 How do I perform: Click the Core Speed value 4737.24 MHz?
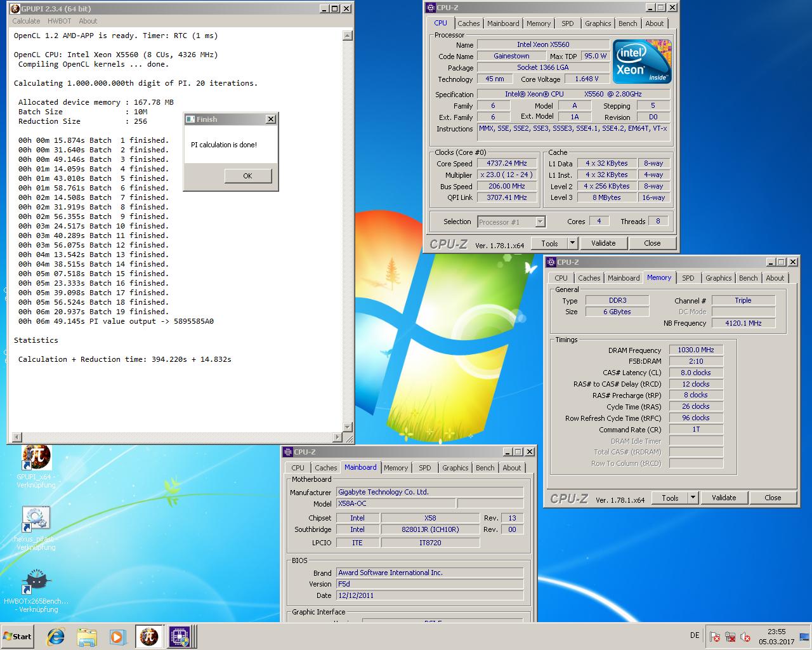(507, 163)
